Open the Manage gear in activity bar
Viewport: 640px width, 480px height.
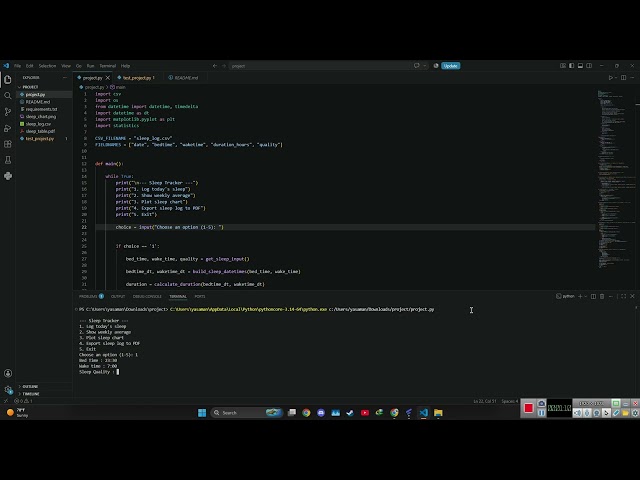point(8,389)
